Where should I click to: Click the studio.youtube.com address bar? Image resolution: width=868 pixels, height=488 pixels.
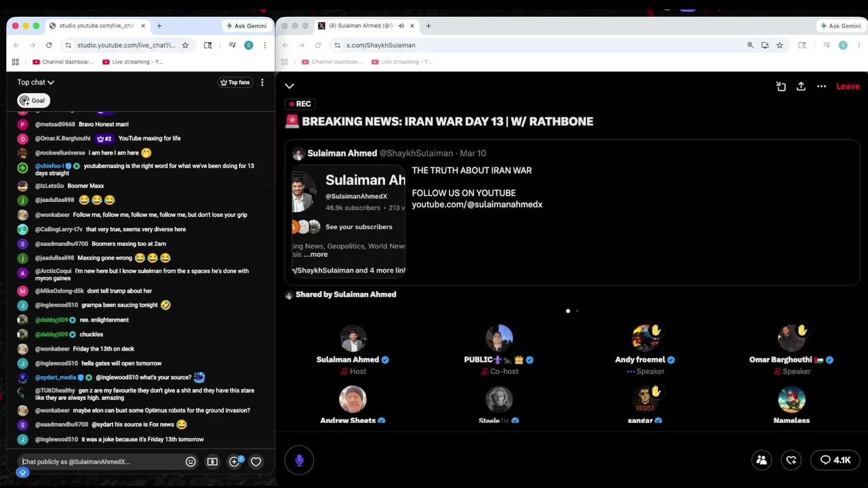tap(127, 45)
